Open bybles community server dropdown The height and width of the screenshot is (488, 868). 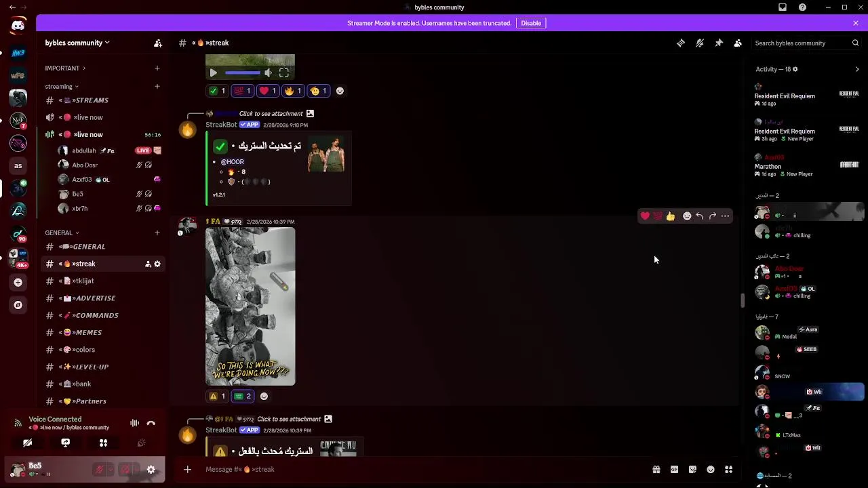pos(77,43)
